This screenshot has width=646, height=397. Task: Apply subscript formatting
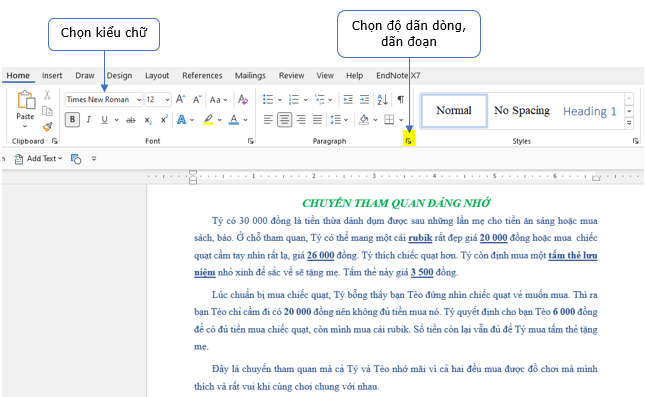148,120
